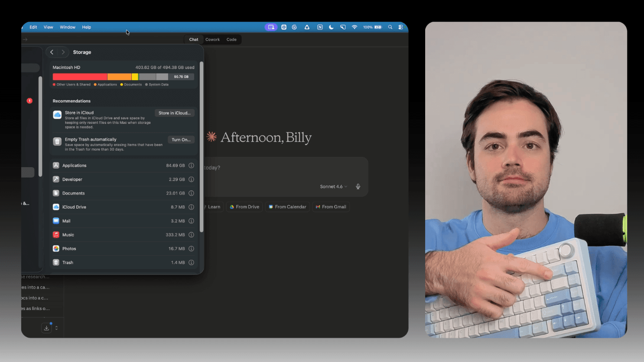Click the Storage panel vertical scrollbar
This screenshot has width=644, height=362.
click(x=201, y=147)
